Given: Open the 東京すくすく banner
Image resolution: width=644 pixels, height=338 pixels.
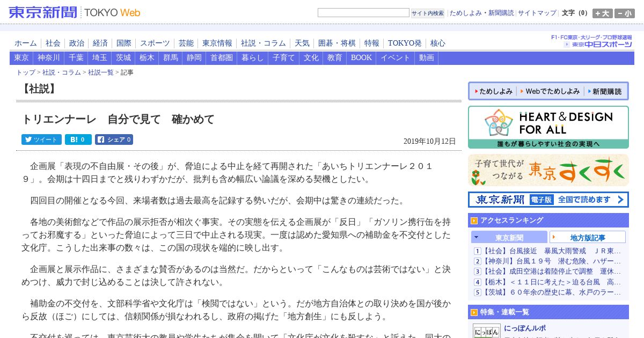Looking at the screenshot, I should pos(548,170).
